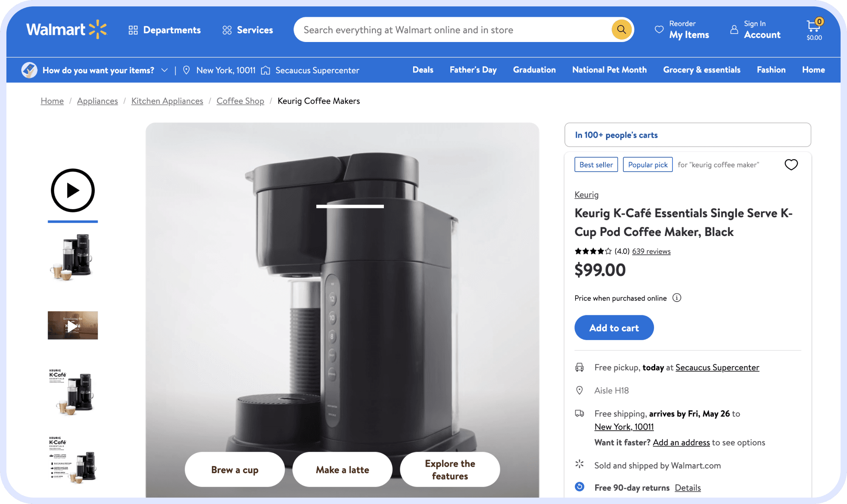Open the Services menu
The width and height of the screenshot is (847, 504).
[248, 30]
